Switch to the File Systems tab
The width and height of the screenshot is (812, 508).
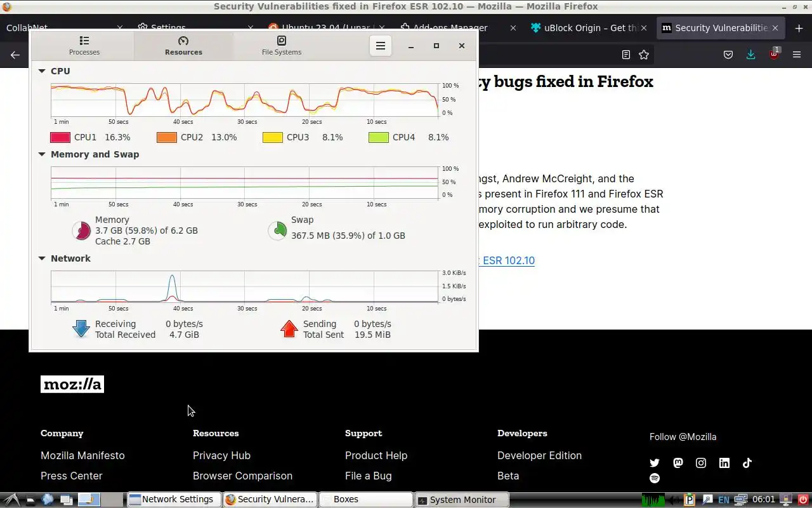click(282, 46)
